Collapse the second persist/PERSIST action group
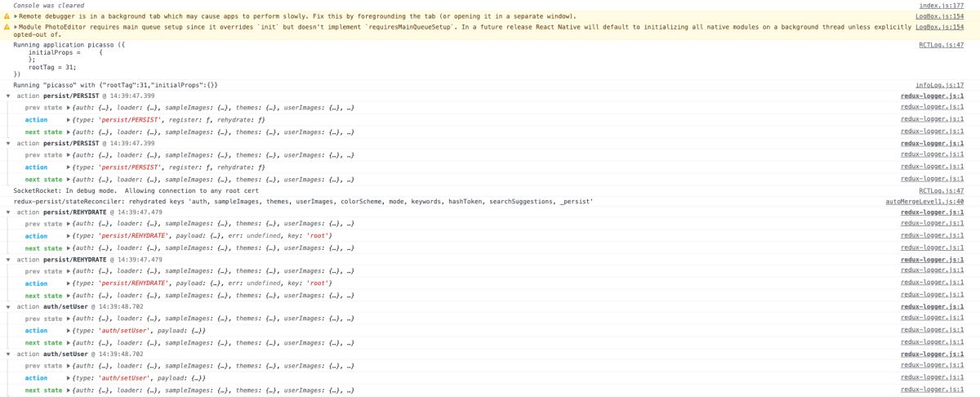980x397 pixels. pyautogui.click(x=8, y=144)
